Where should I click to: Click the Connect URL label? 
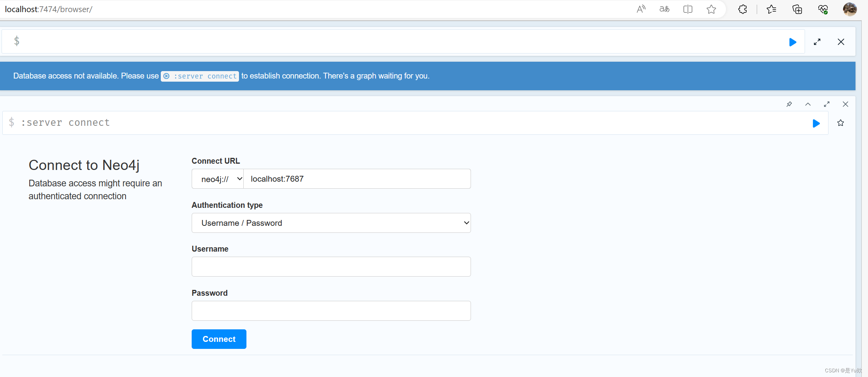pos(216,161)
